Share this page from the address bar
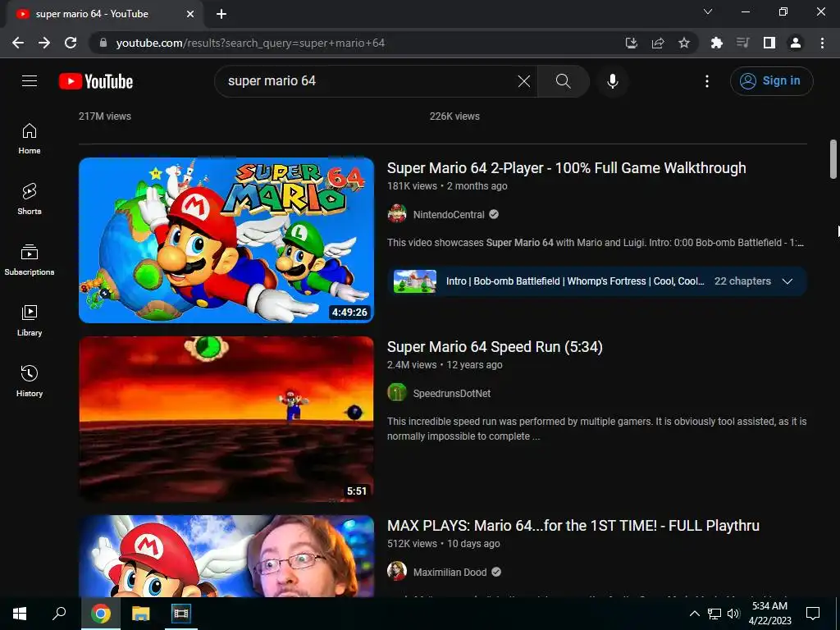Image resolution: width=840 pixels, height=630 pixels. click(x=658, y=43)
